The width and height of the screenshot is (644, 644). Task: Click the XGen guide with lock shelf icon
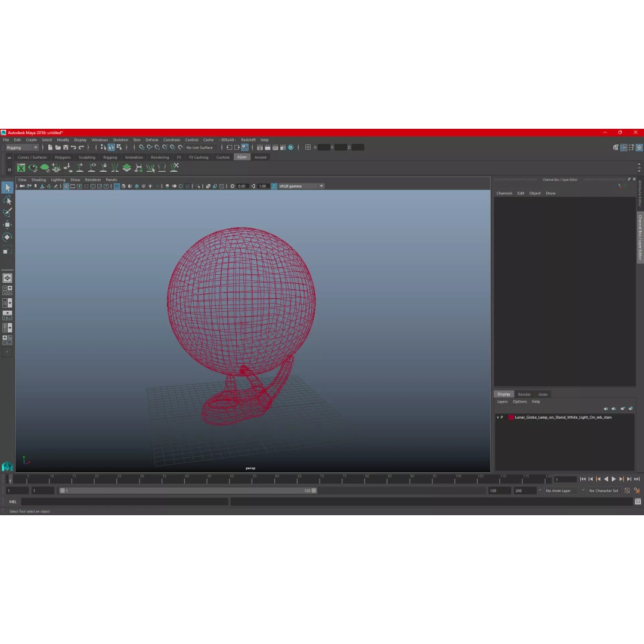(104, 168)
